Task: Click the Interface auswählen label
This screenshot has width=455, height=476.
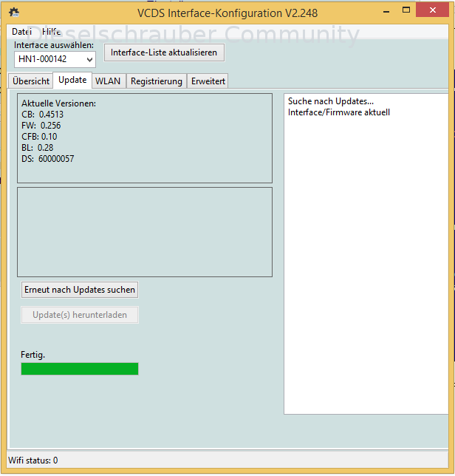Action: [x=54, y=45]
